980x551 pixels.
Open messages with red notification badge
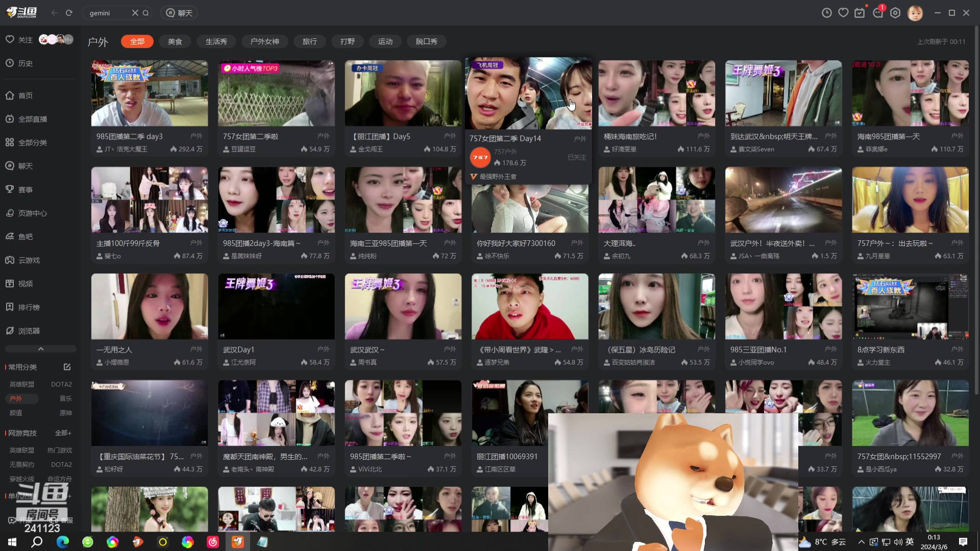point(878,13)
